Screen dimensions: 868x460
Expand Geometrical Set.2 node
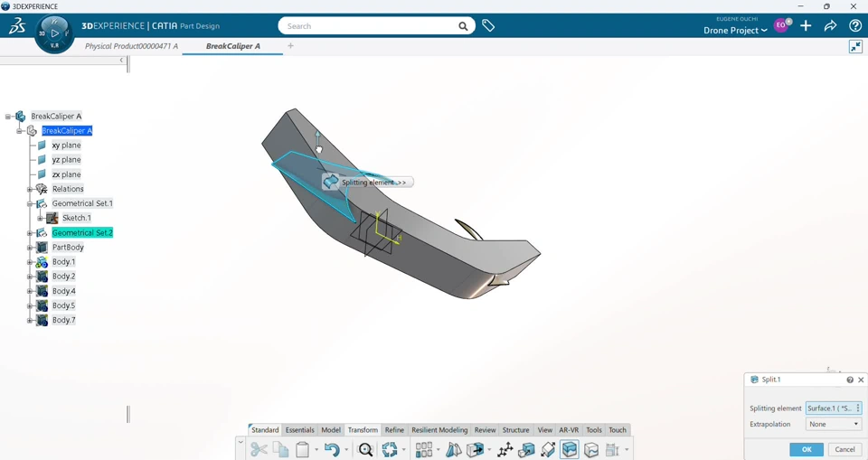(30, 233)
